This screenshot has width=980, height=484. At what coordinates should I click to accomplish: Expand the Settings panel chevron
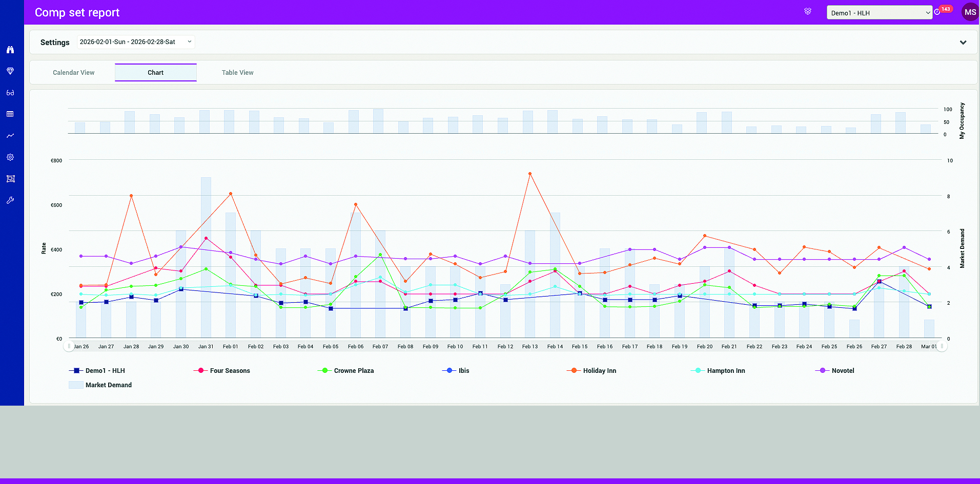pyautogui.click(x=963, y=43)
